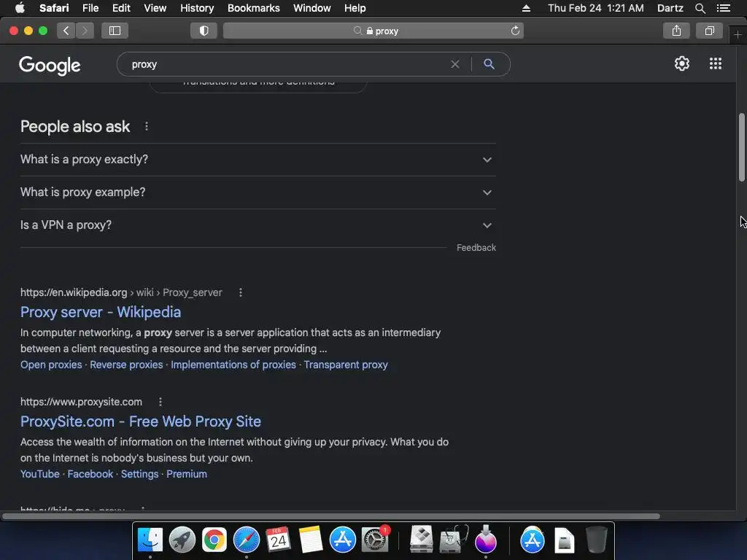Open Google quick settings gear
The image size is (747, 560).
pos(682,64)
